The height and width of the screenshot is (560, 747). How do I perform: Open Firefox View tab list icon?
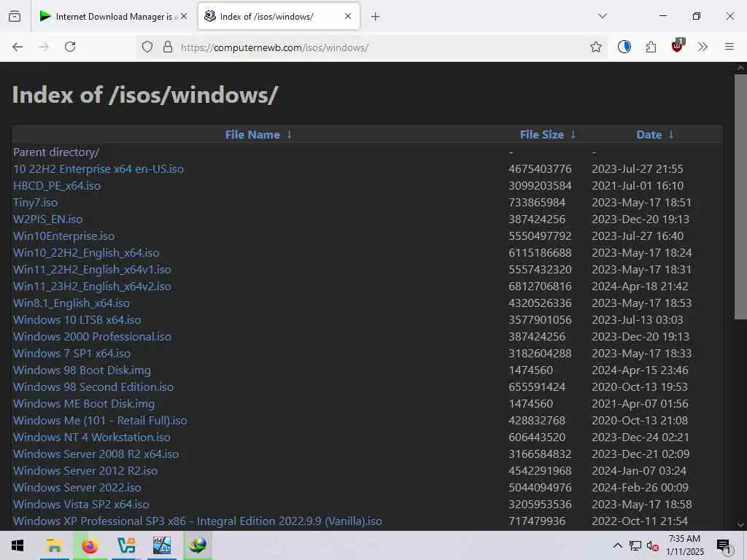tap(15, 16)
